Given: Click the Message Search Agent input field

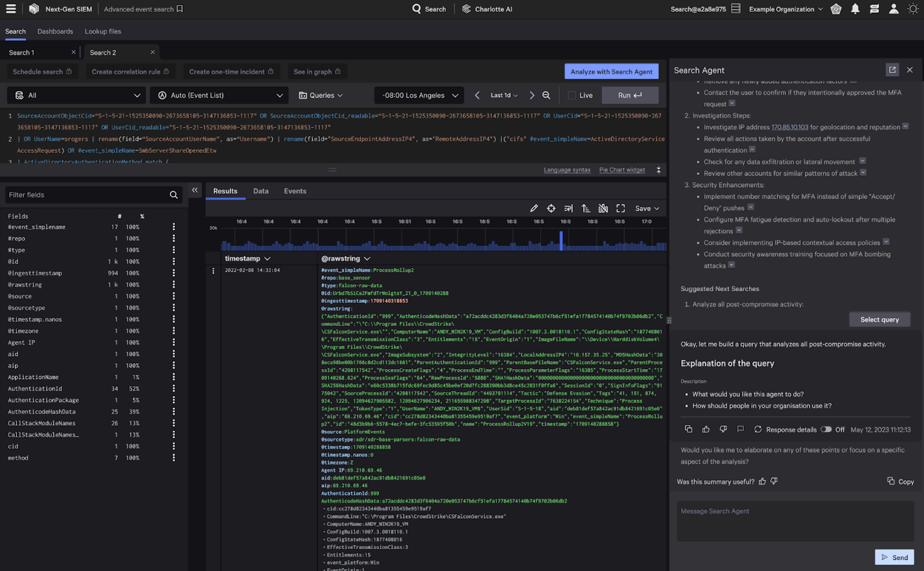Looking at the screenshot, I should [x=795, y=521].
